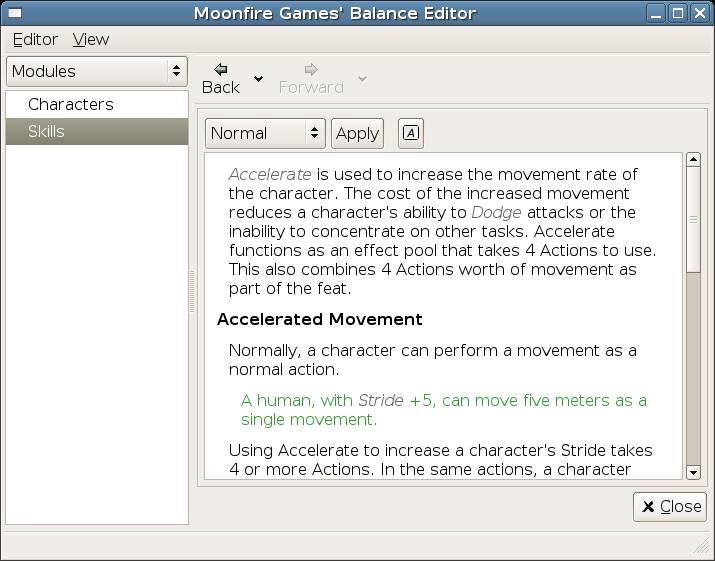
Task: Click the scrollbar down arrow
Action: [693, 472]
